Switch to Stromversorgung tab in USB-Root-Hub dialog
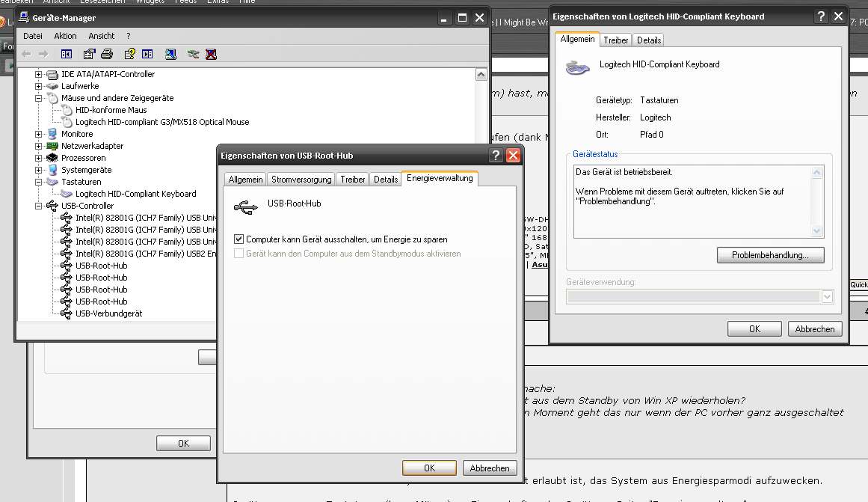This screenshot has width=868, height=502. [301, 180]
